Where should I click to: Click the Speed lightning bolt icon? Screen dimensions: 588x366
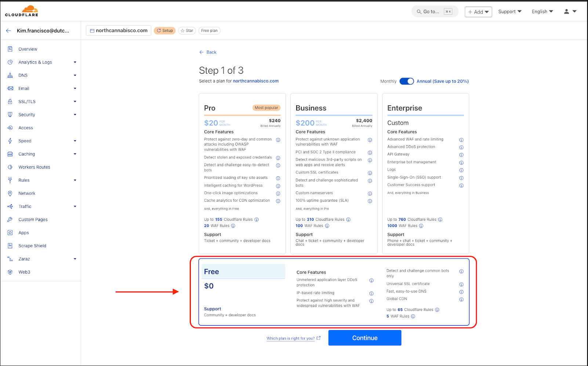coord(10,141)
